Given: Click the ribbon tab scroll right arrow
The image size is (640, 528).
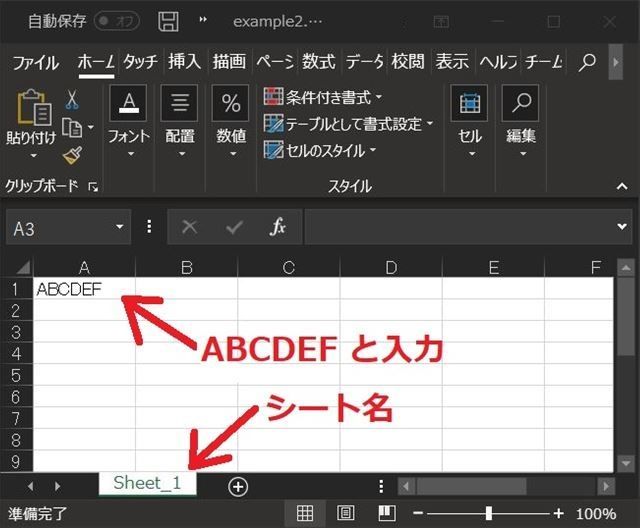Looking at the screenshot, I should pyautogui.click(x=616, y=62).
